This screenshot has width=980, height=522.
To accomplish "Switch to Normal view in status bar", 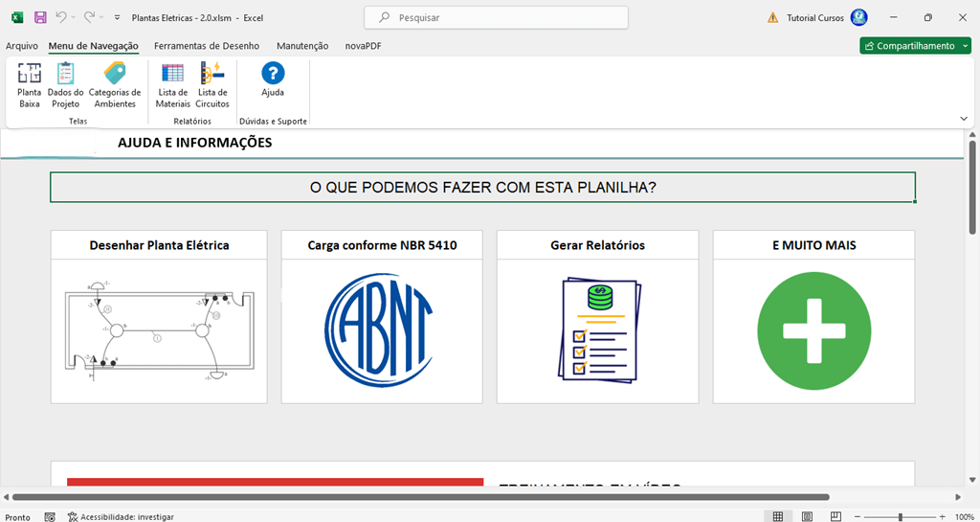I will tap(778, 516).
